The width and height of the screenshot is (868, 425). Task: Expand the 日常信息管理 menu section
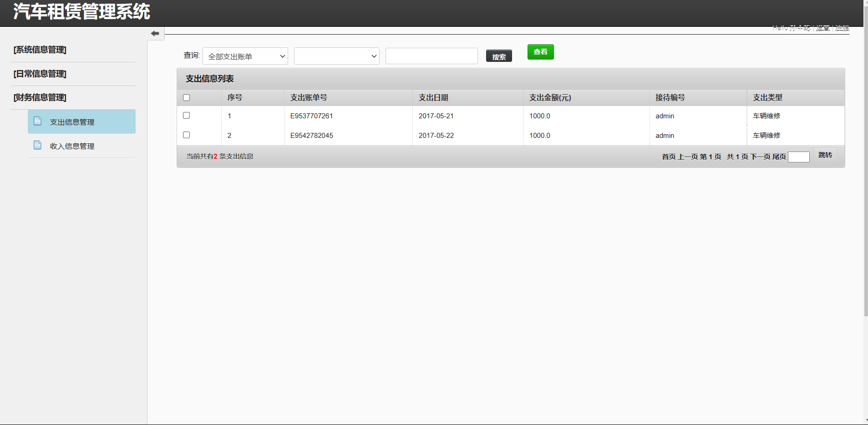click(40, 74)
